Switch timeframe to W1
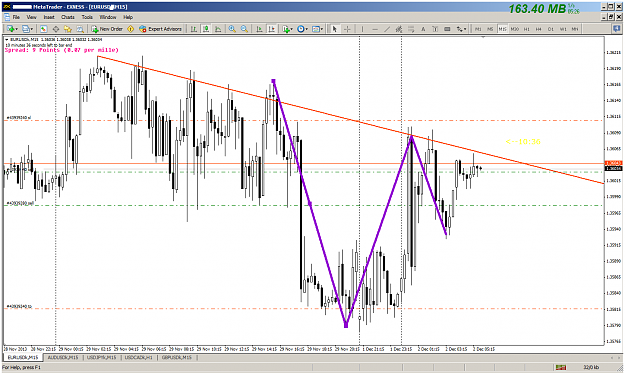 (x=563, y=29)
